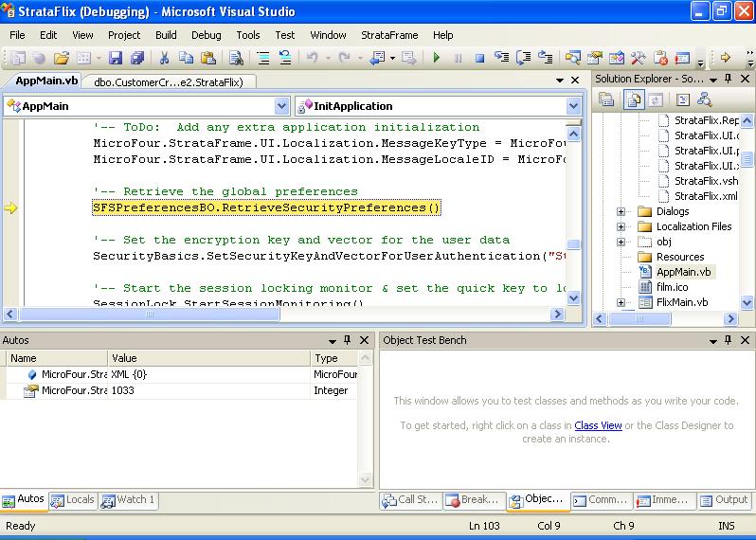Click the Open File folder icon

coord(62,58)
